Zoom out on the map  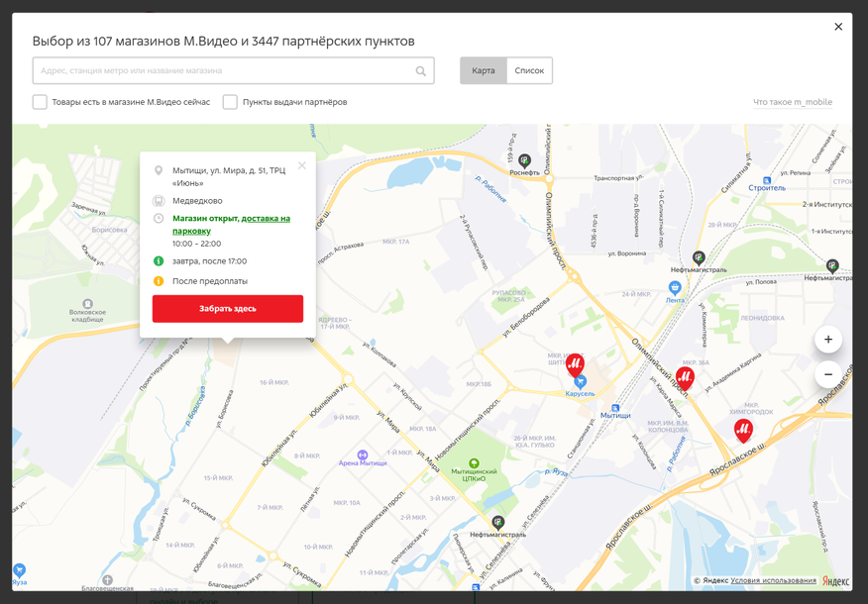click(828, 374)
